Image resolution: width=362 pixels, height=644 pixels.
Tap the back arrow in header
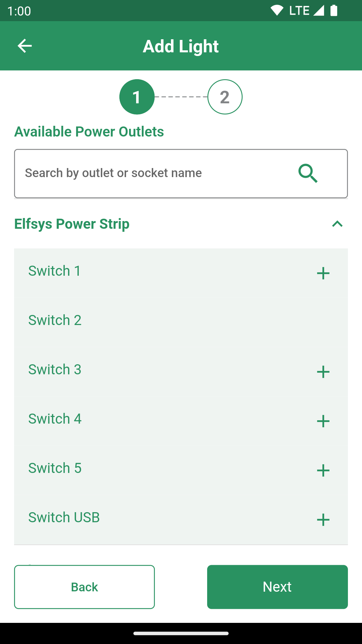[24, 46]
